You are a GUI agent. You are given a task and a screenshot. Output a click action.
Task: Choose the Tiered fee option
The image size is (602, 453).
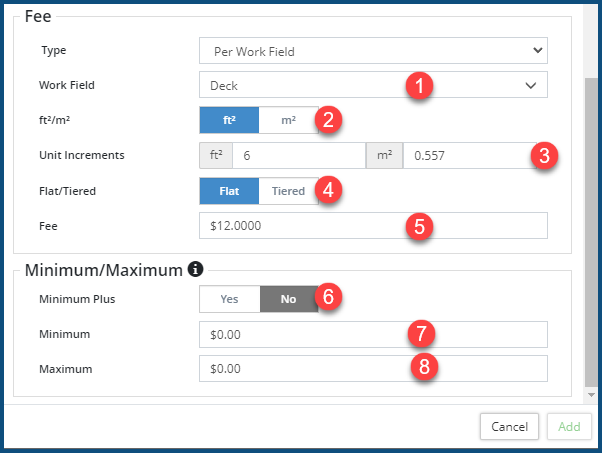pos(288,191)
